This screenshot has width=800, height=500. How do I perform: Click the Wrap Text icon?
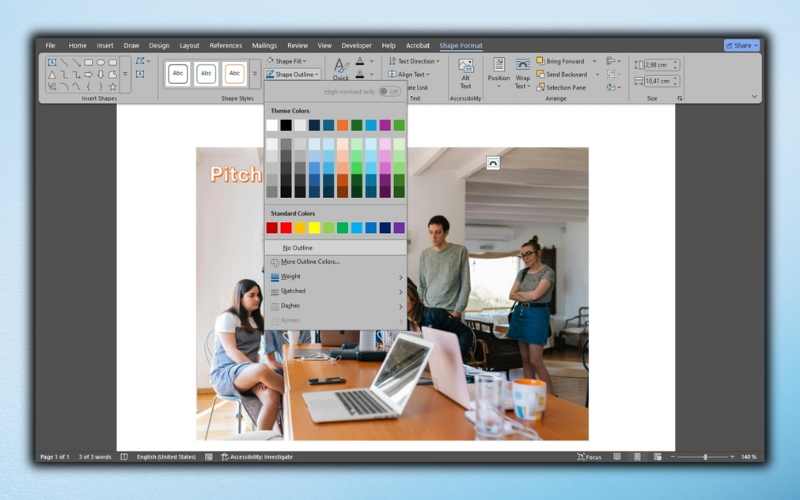(x=522, y=64)
